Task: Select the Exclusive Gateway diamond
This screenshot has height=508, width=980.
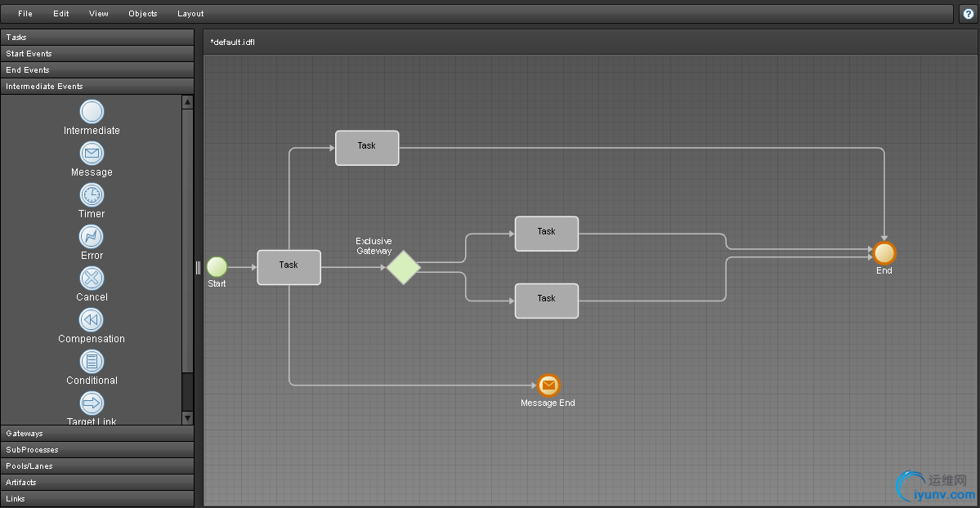Action: click(x=404, y=267)
